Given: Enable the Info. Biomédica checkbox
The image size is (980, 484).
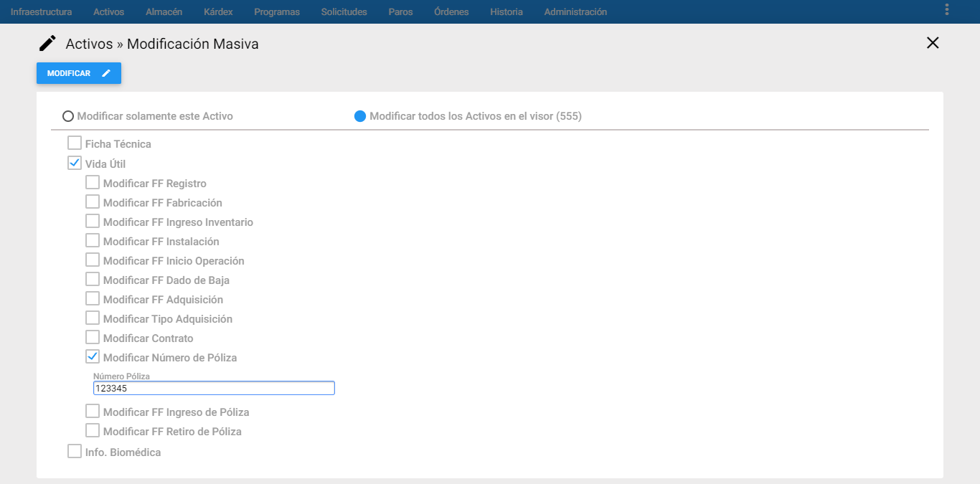Looking at the screenshot, I should click(75, 452).
